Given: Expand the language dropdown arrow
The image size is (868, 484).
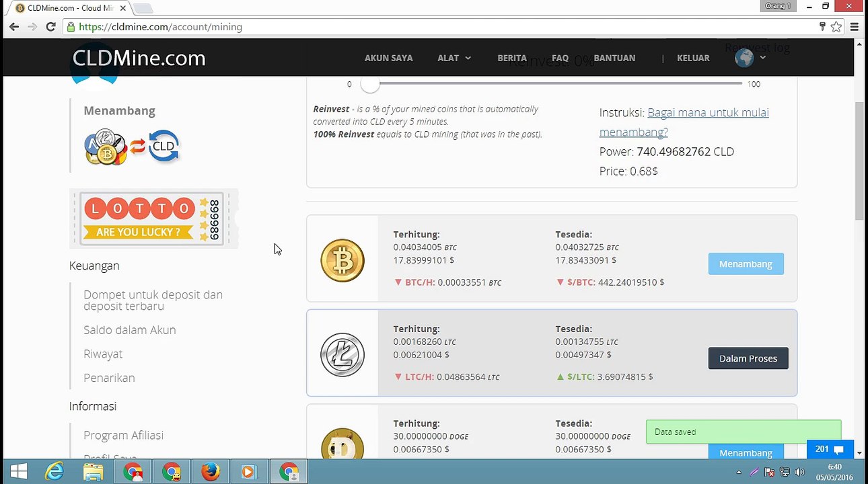Looking at the screenshot, I should click(x=762, y=58).
